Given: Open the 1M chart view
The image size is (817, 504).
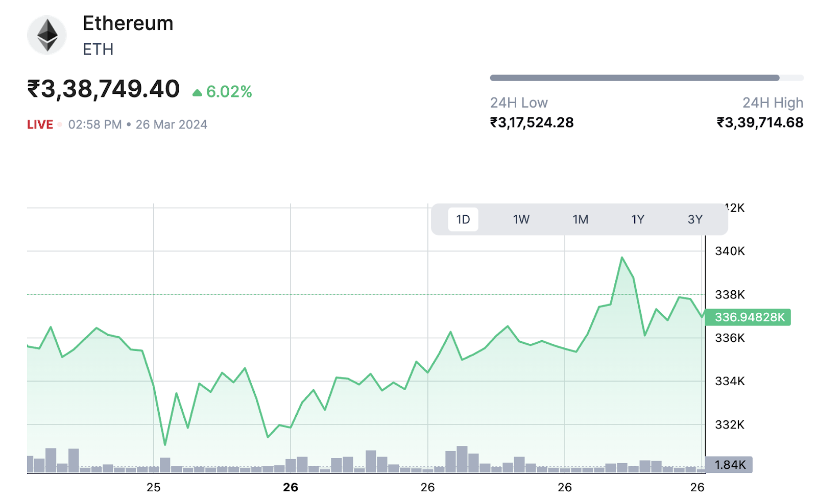Looking at the screenshot, I should tap(580, 219).
